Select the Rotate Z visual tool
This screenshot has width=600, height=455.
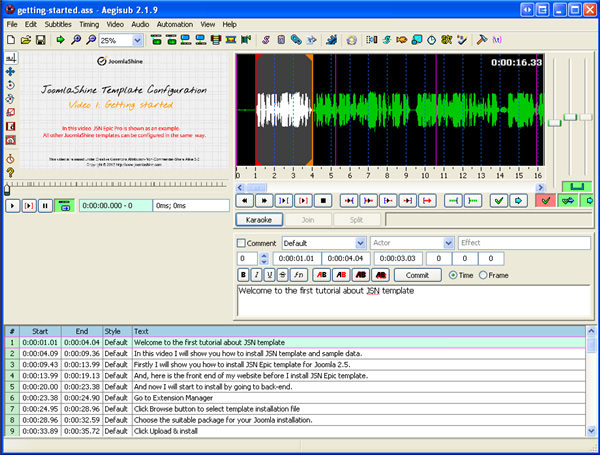(x=11, y=85)
